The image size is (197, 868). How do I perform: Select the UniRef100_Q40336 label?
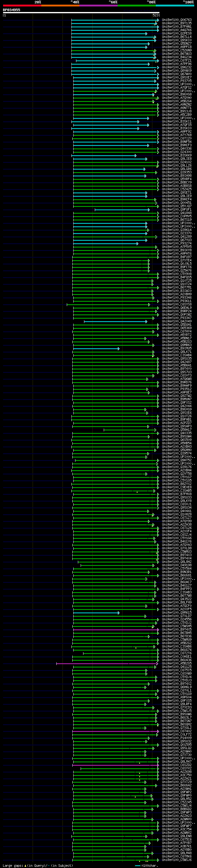(177, 149)
